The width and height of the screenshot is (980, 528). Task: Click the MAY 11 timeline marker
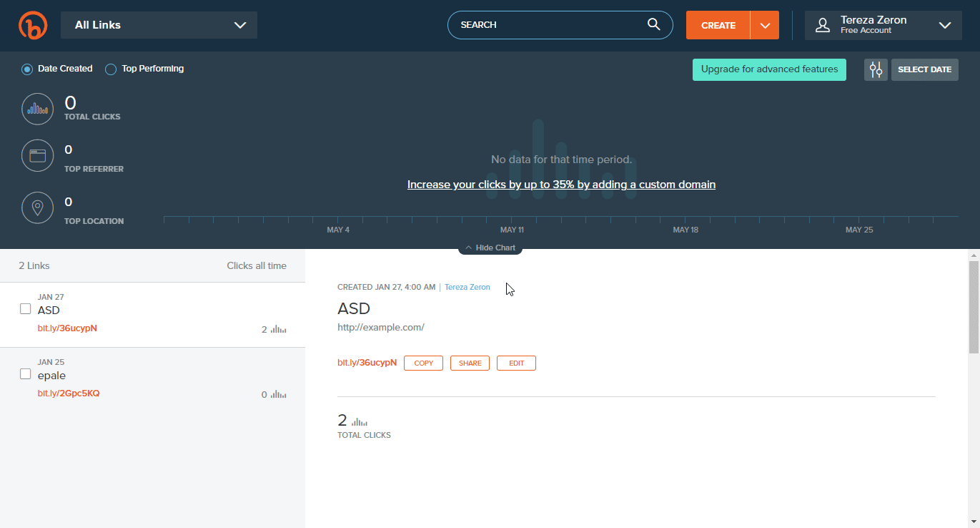coord(512,230)
